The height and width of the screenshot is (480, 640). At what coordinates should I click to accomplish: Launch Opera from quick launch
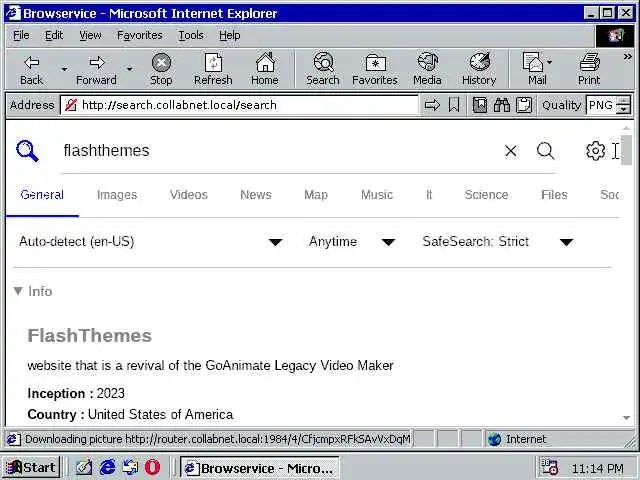153,467
